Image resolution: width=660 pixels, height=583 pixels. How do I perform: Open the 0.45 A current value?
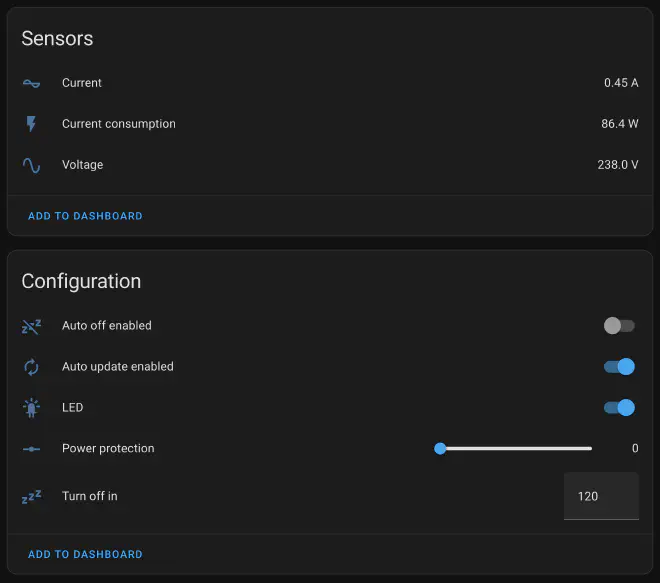620,83
